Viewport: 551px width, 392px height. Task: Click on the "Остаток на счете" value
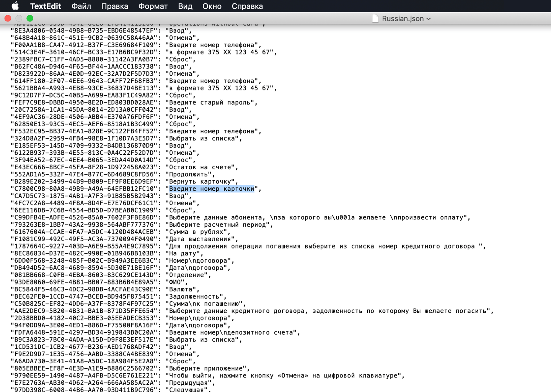(202, 167)
